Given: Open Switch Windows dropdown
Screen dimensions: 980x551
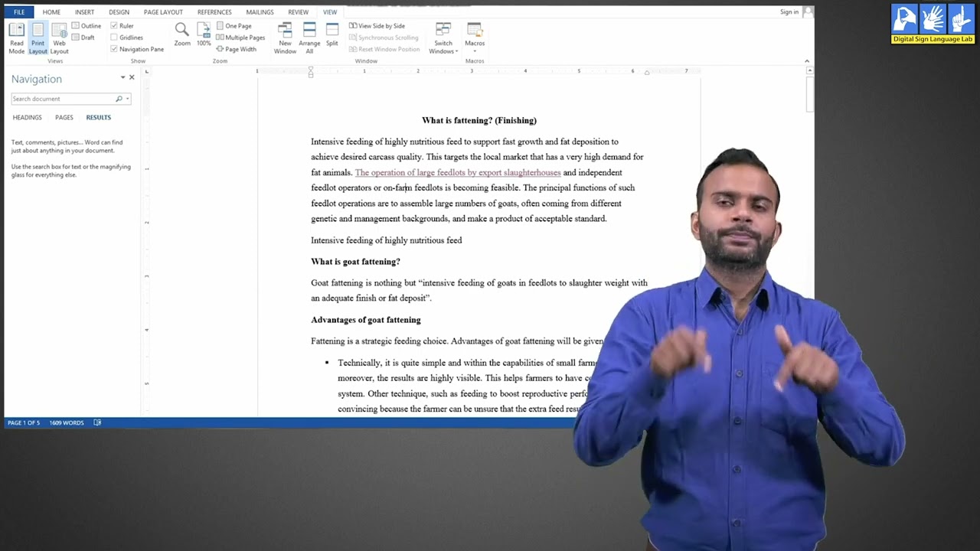Looking at the screenshot, I should pyautogui.click(x=443, y=37).
